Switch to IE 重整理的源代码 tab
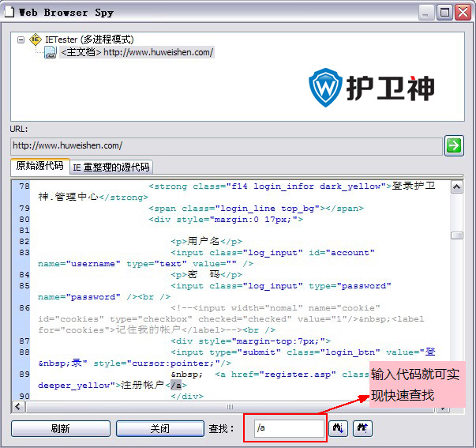476x448 pixels. [111, 168]
